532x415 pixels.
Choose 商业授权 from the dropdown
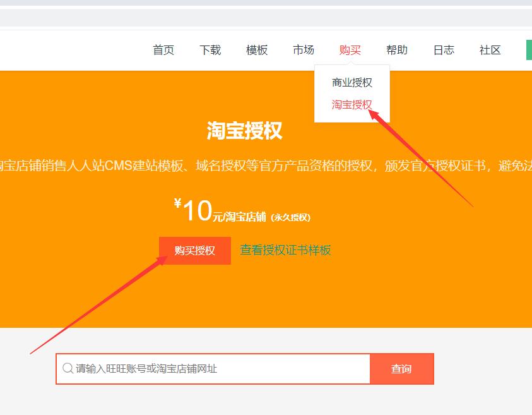[352, 82]
